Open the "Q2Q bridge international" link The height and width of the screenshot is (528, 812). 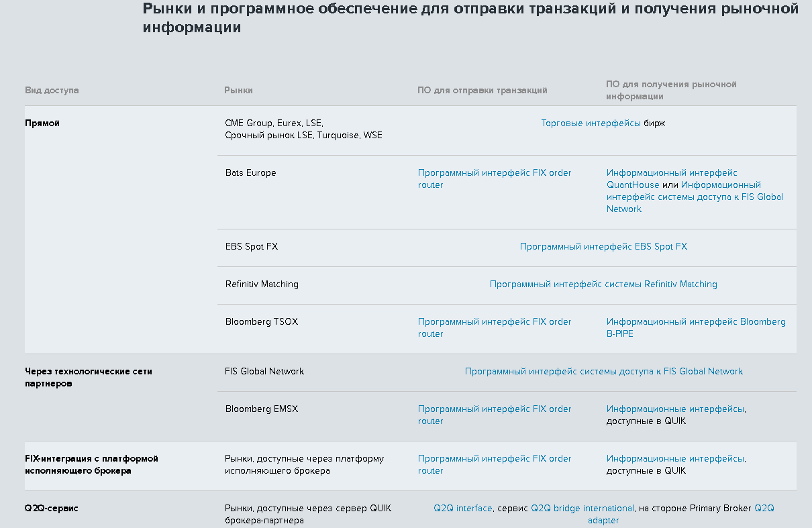(x=582, y=509)
